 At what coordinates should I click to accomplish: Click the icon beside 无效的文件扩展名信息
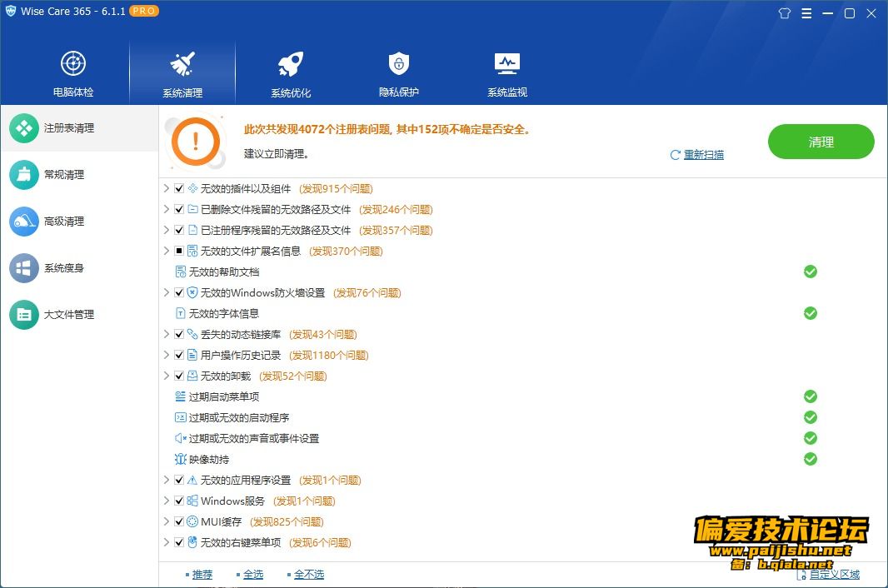tap(192, 251)
